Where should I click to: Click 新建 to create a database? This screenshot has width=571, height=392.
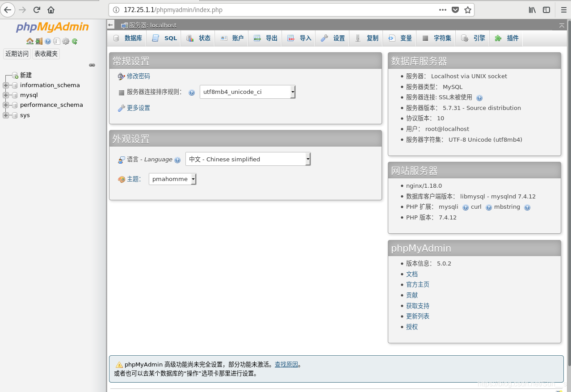pos(26,75)
